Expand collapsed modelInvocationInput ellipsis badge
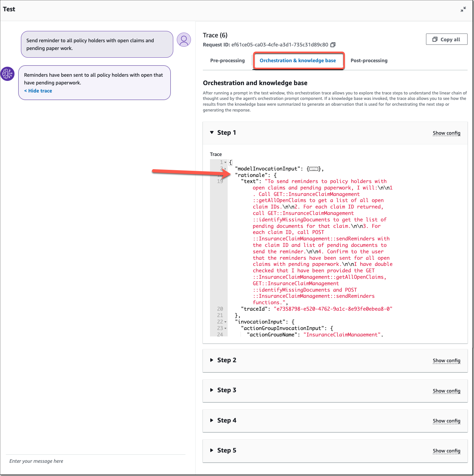The height and width of the screenshot is (476, 474). click(x=314, y=169)
